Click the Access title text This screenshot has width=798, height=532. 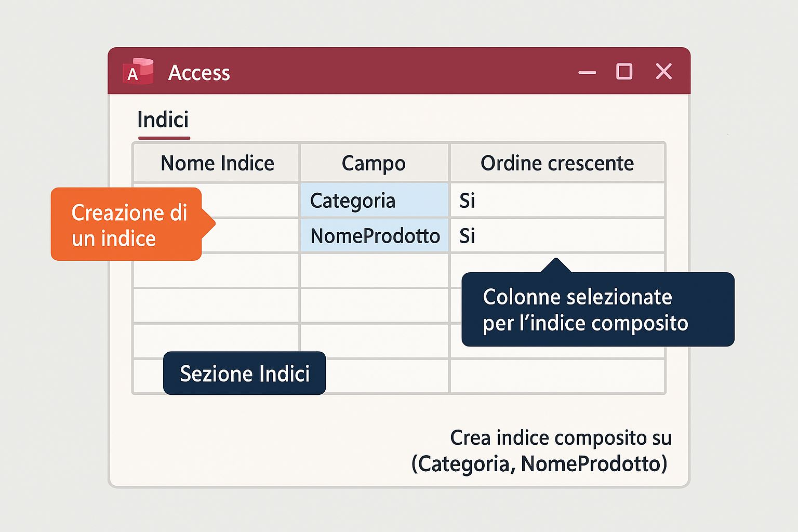tap(199, 73)
